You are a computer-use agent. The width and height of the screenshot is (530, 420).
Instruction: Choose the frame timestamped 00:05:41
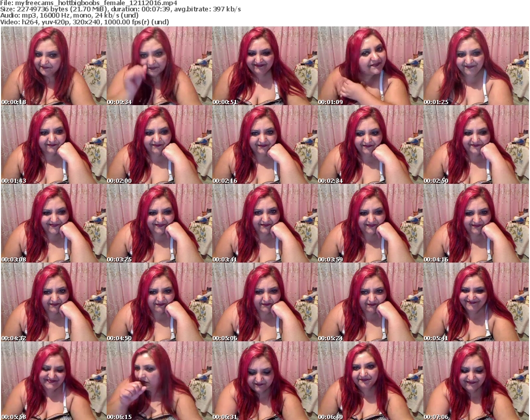[476, 302]
